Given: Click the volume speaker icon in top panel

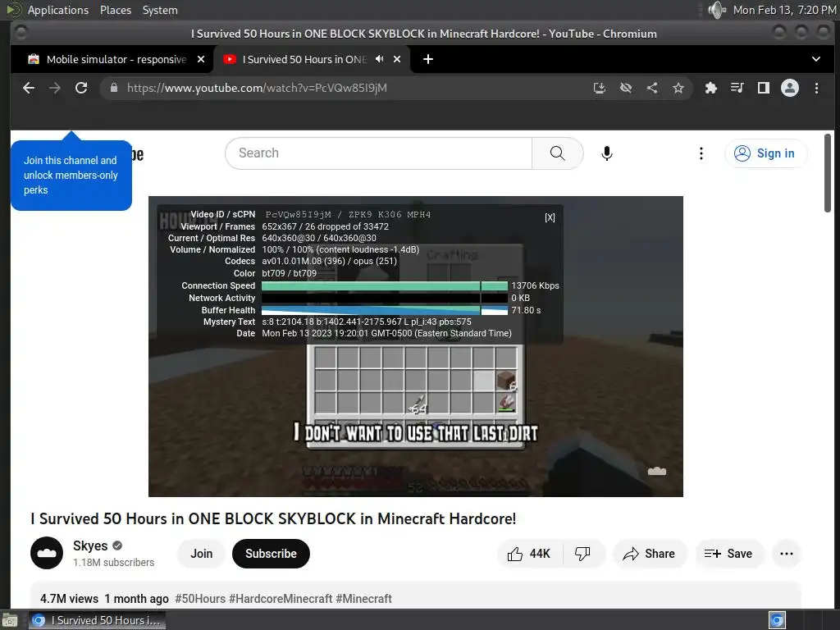Looking at the screenshot, I should click(x=716, y=10).
